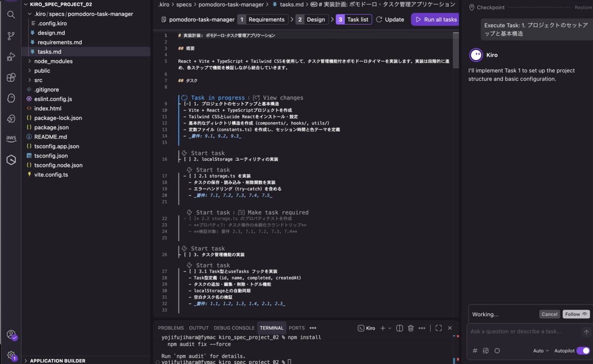This screenshot has height=364, width=593.
Task: Open eslint.config.js file
Action: pos(53,99)
